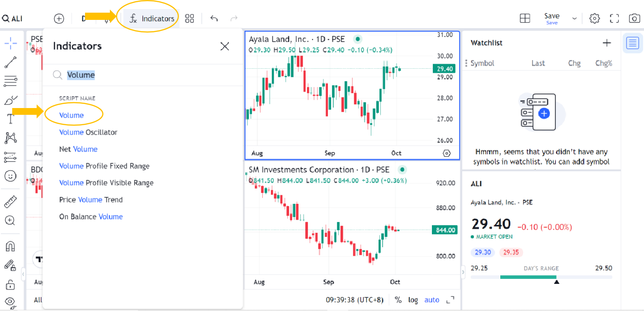This screenshot has width=644, height=311.
Task: Sort watchlist by Chg column
Action: click(x=574, y=63)
